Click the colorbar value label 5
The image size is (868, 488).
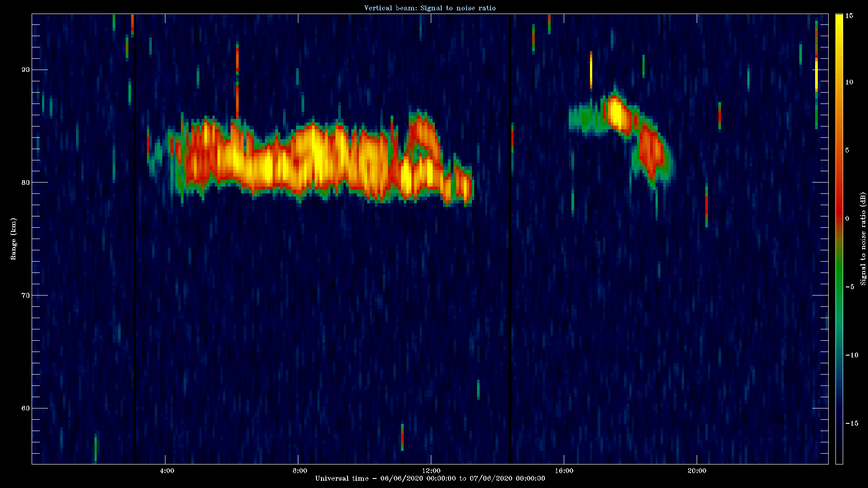pos(847,150)
